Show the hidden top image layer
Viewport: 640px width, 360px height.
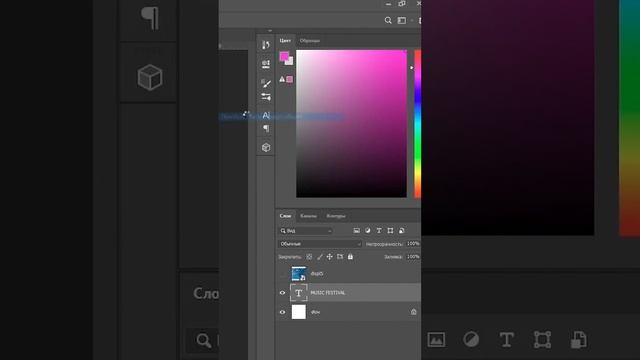click(282, 273)
